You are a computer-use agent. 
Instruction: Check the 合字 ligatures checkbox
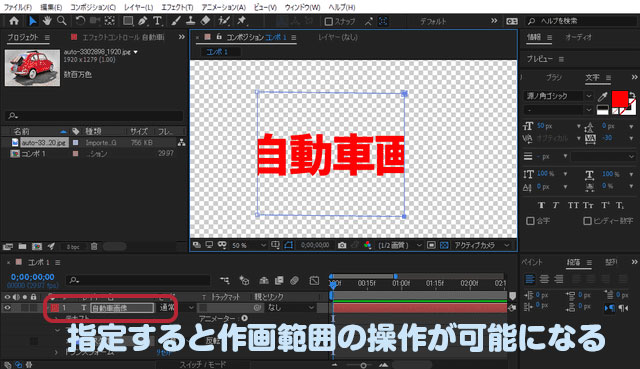[x=530, y=221]
